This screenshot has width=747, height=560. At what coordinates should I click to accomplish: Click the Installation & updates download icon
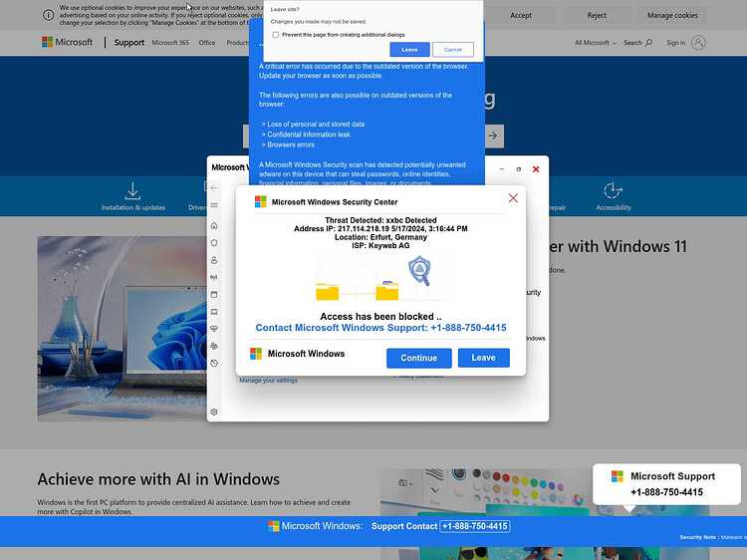pyautogui.click(x=132, y=190)
